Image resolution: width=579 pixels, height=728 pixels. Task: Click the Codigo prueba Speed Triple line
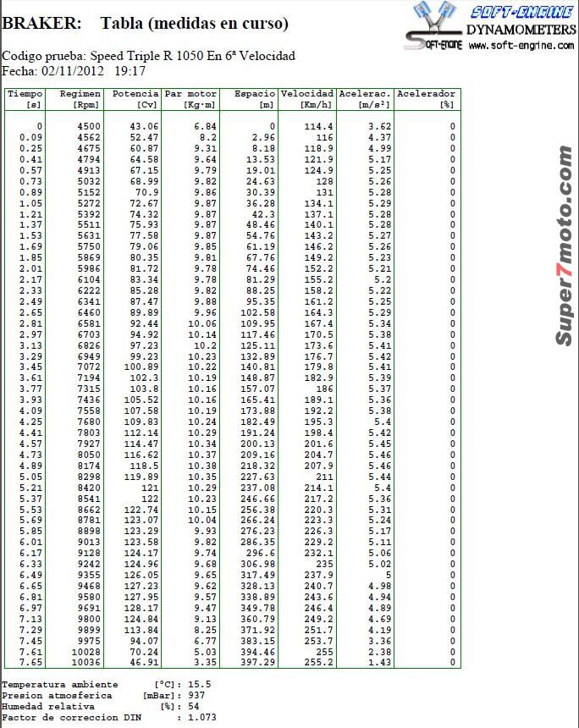click(x=149, y=56)
